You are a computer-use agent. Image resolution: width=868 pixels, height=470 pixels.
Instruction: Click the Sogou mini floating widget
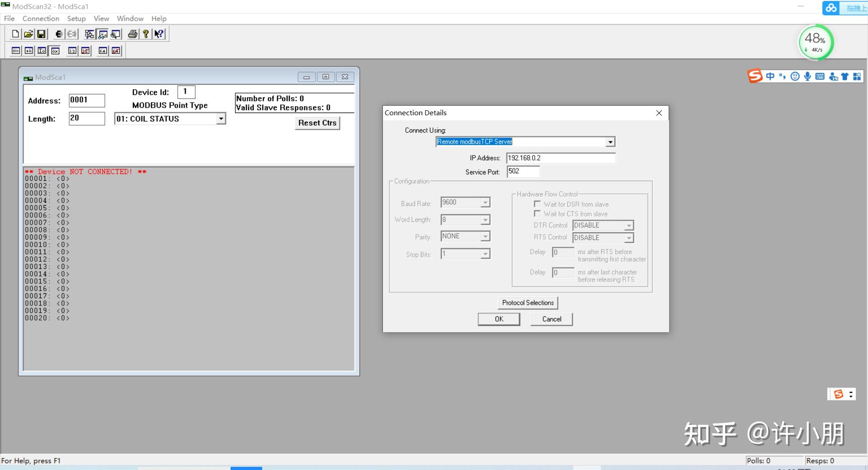point(841,394)
